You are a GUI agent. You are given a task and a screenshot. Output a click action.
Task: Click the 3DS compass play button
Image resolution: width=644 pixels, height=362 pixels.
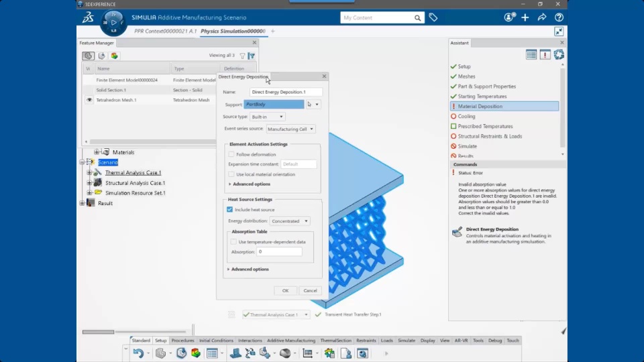coord(114,23)
